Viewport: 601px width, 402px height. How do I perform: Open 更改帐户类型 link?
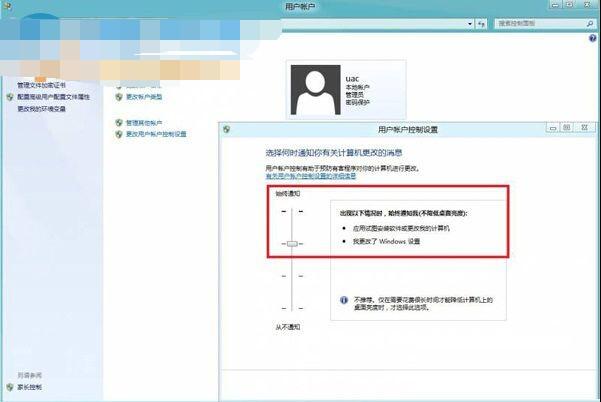click(x=144, y=97)
